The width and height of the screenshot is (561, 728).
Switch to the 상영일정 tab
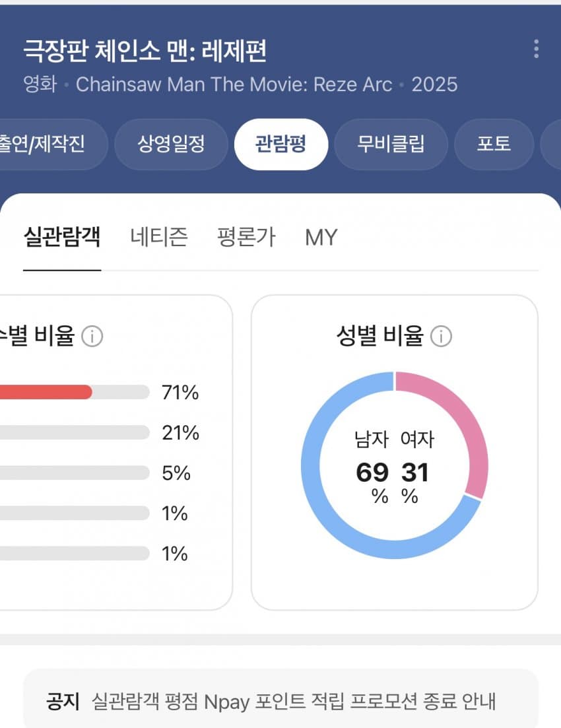point(171,144)
